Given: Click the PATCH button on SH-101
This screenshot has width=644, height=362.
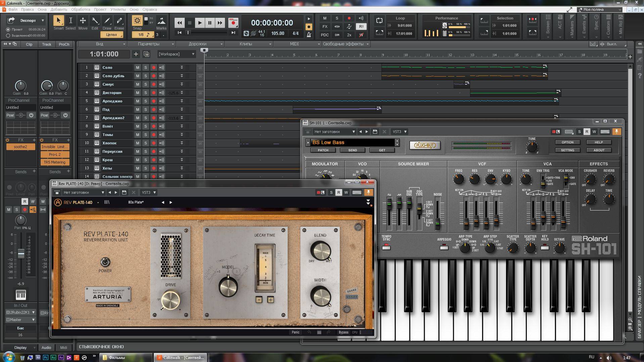Looking at the screenshot, I should click(x=323, y=150).
